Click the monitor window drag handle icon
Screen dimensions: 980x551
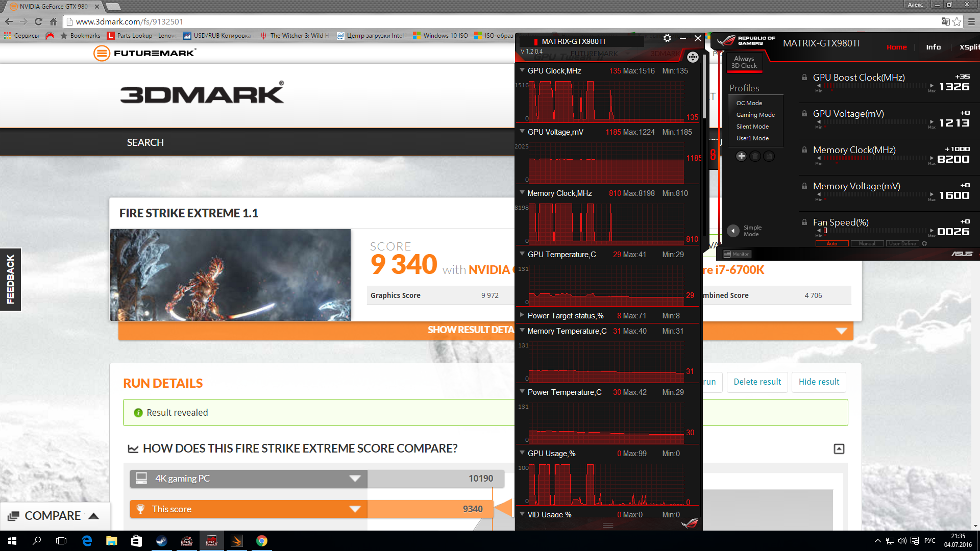(693, 57)
